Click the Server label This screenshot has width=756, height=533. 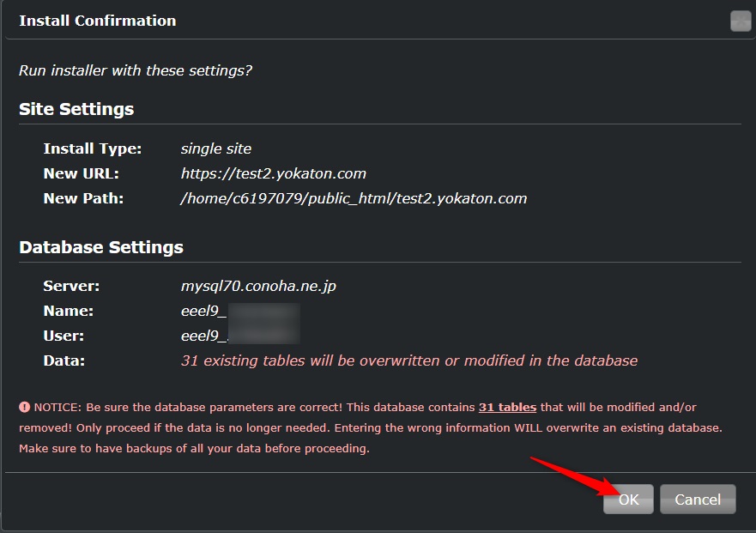click(71, 286)
